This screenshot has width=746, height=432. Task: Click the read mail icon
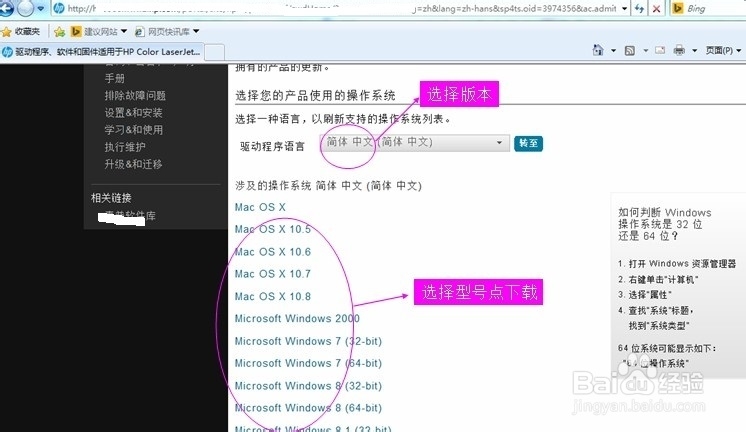660,50
